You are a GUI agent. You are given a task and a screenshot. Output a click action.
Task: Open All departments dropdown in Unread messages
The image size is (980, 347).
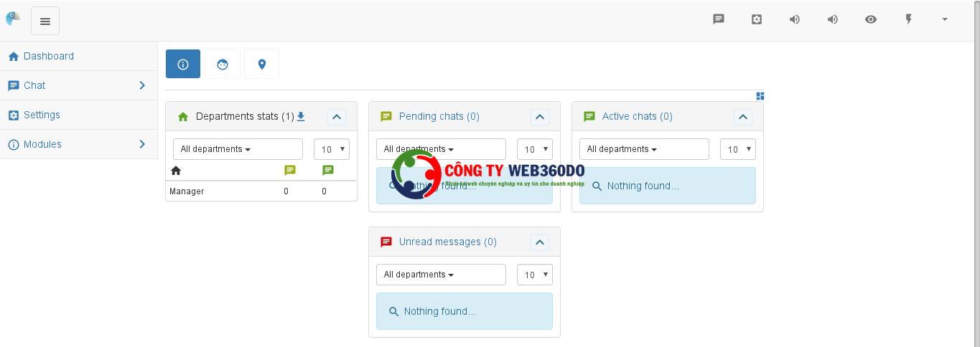(441, 275)
